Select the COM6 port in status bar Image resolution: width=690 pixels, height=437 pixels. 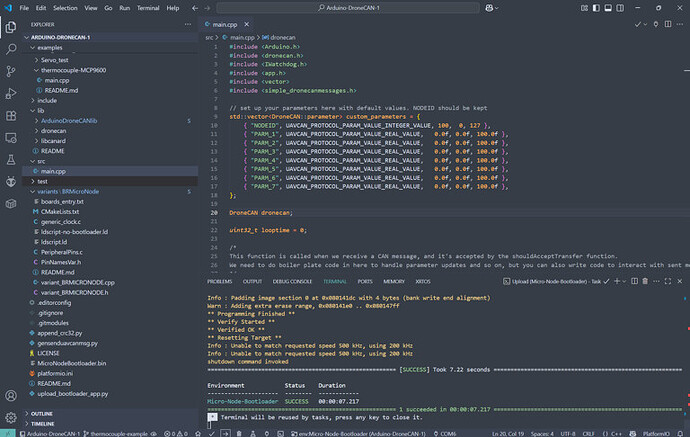(445, 433)
